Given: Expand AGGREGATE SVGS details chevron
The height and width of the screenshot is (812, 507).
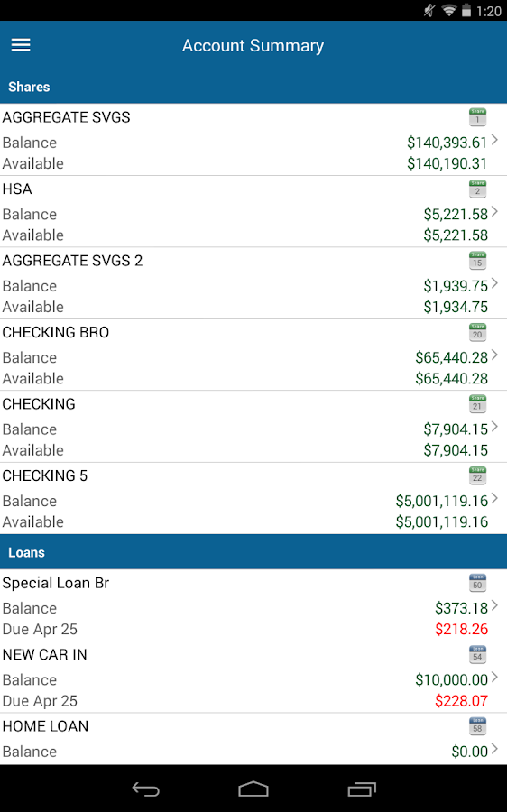Looking at the screenshot, I should point(494,140).
